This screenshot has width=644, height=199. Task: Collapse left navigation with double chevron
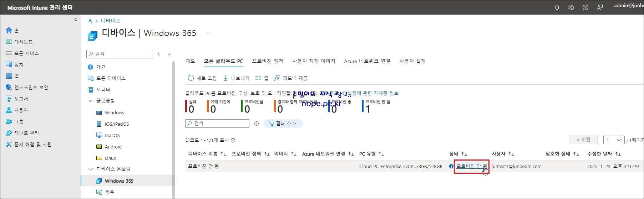coord(75,20)
